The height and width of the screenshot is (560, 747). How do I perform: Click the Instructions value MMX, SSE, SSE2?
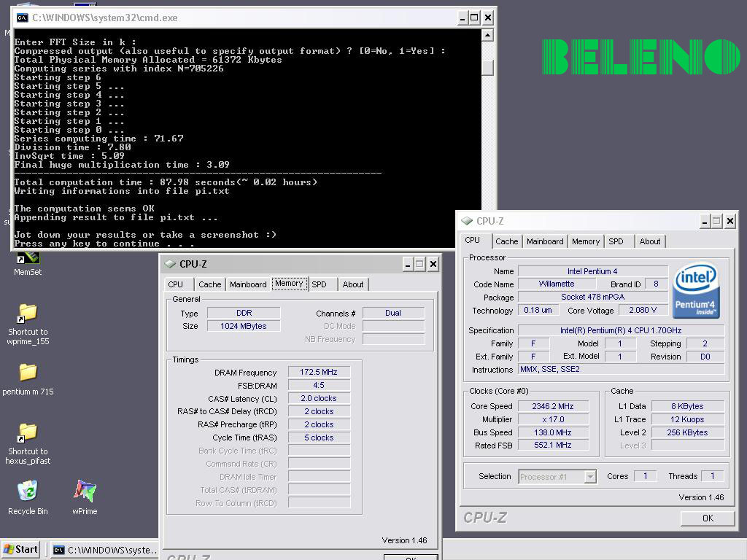coord(621,369)
